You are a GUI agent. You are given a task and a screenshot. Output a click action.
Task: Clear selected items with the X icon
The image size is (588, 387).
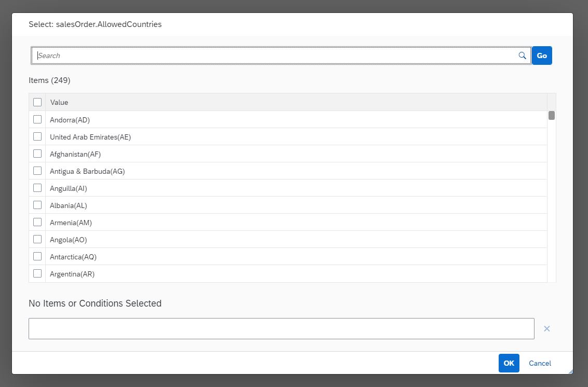(547, 328)
